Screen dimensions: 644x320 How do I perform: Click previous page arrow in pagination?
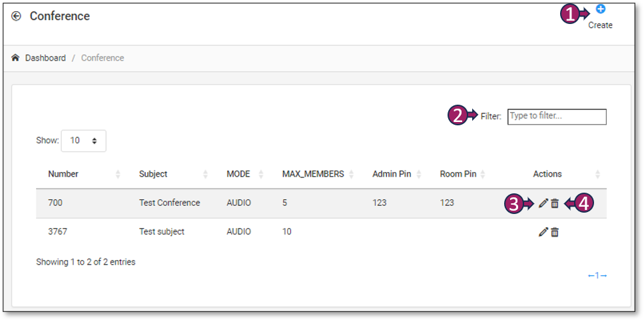[x=591, y=275]
